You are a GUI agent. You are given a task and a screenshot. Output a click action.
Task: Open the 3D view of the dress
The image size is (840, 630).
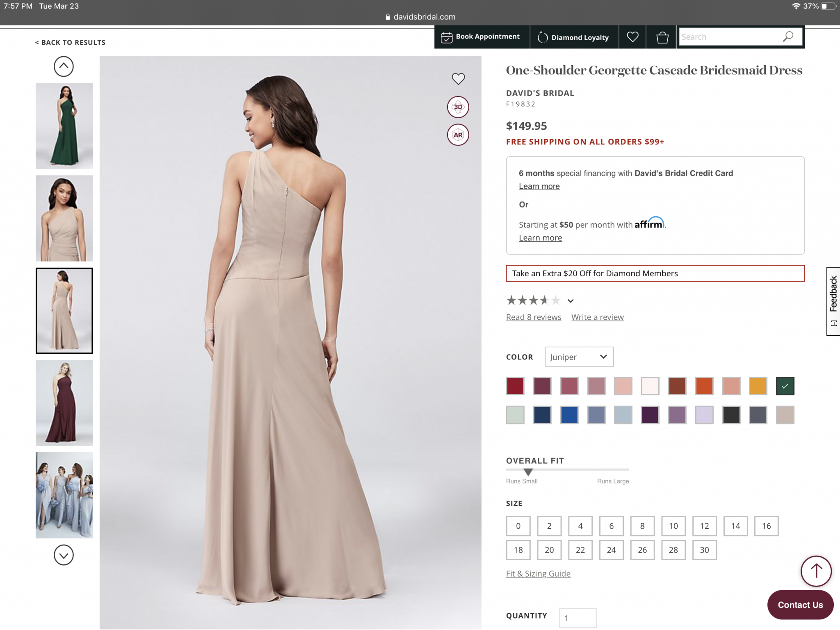point(458,107)
